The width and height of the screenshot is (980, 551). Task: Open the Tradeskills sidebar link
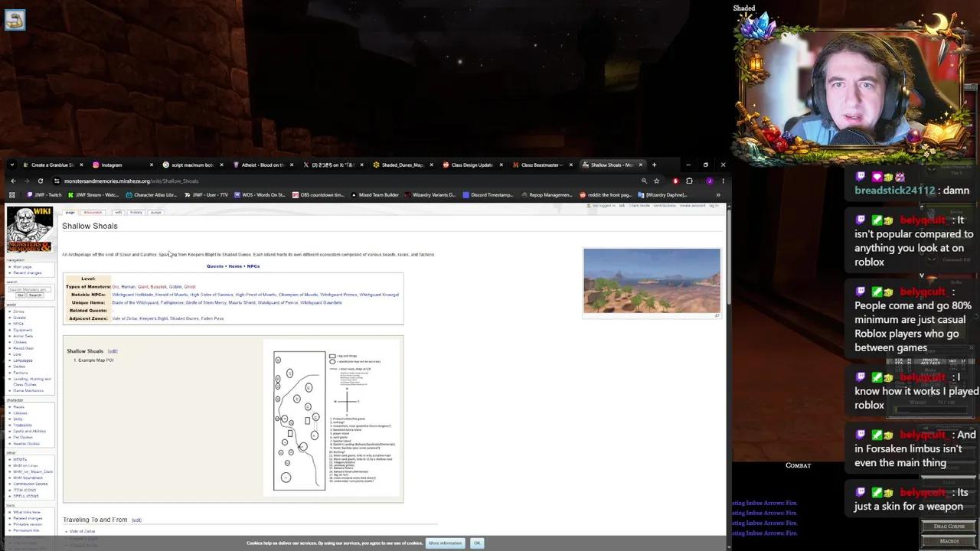tap(22, 425)
